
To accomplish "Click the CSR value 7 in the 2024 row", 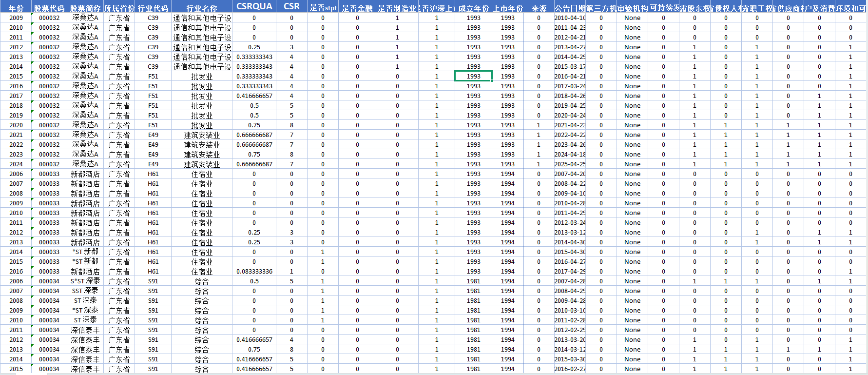I will point(291,164).
